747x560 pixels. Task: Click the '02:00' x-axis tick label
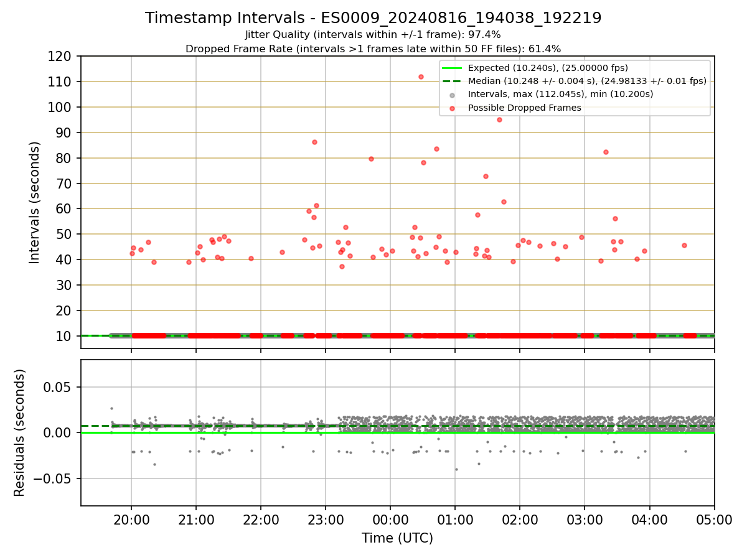click(x=520, y=520)
